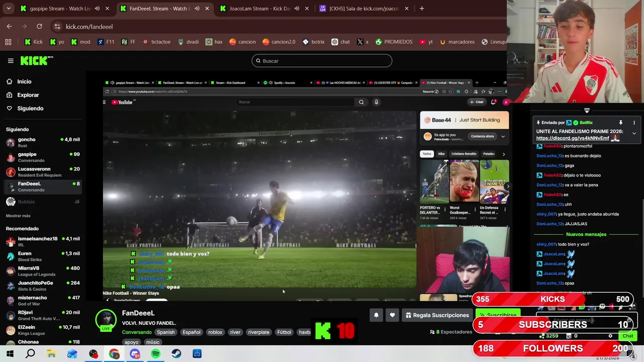Open chat settings gear icon
The width and height of the screenshot is (644, 362).
[x=610, y=336]
